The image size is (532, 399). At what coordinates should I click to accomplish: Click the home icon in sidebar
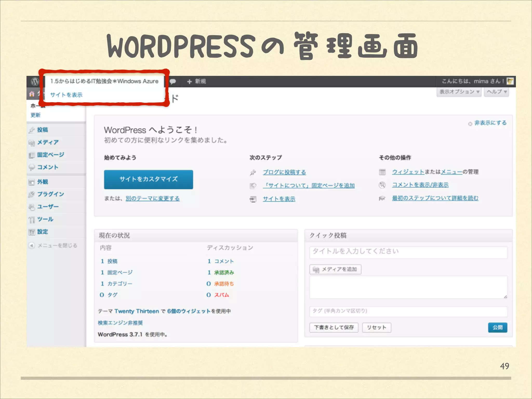coord(32,94)
